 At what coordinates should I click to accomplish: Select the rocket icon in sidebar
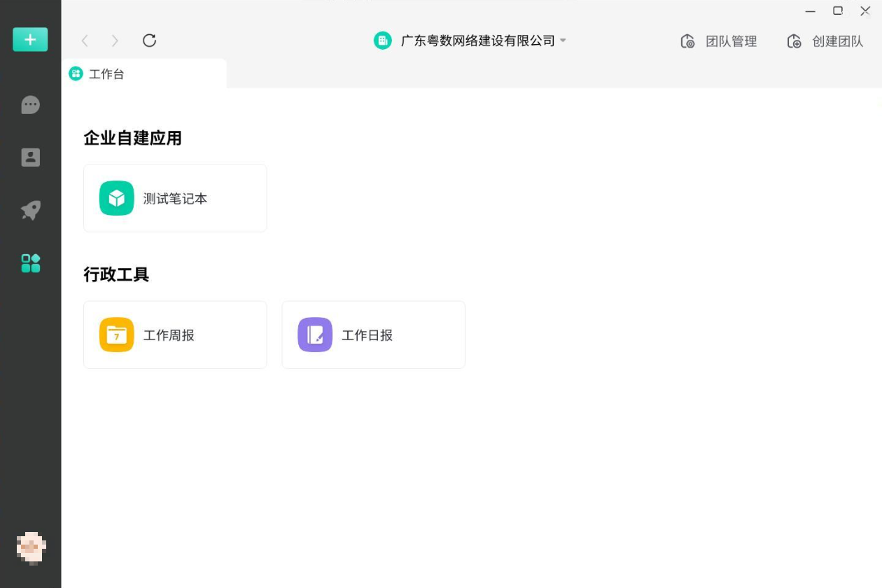click(30, 210)
